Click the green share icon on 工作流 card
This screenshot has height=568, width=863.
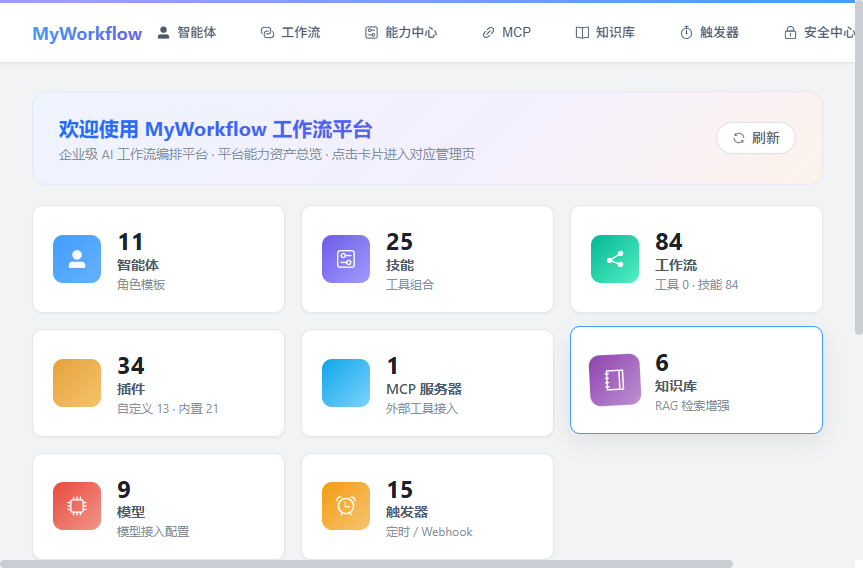[615, 259]
